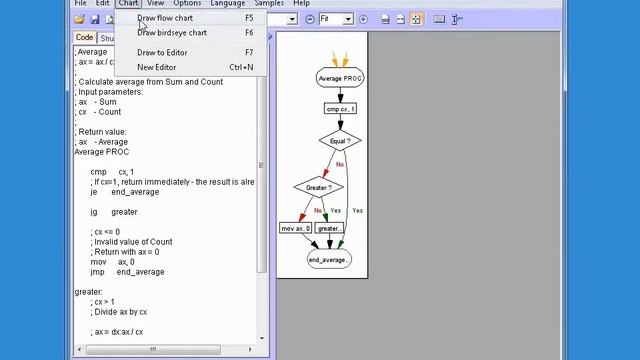
Task: Save with the floppy disk icon
Action: (95, 19)
